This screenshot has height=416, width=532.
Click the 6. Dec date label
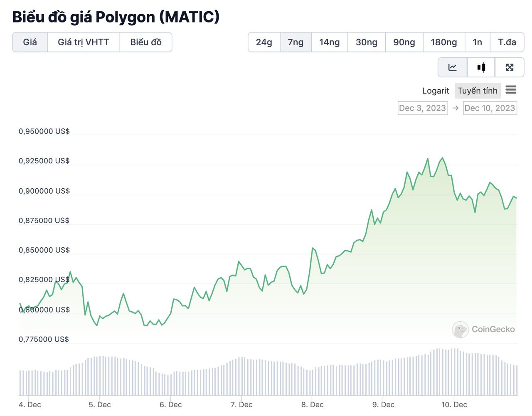coord(171,405)
